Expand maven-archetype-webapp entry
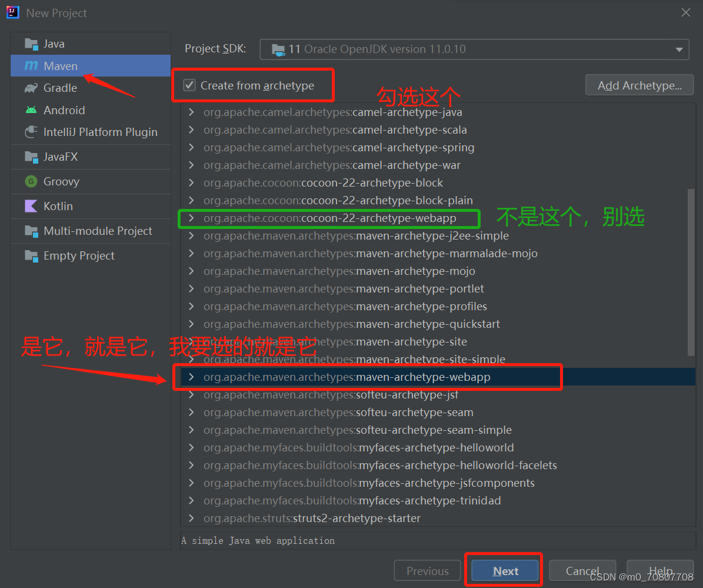 191,377
